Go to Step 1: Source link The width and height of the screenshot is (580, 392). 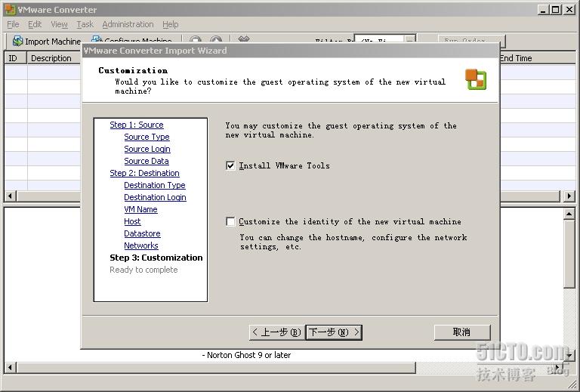pos(137,125)
